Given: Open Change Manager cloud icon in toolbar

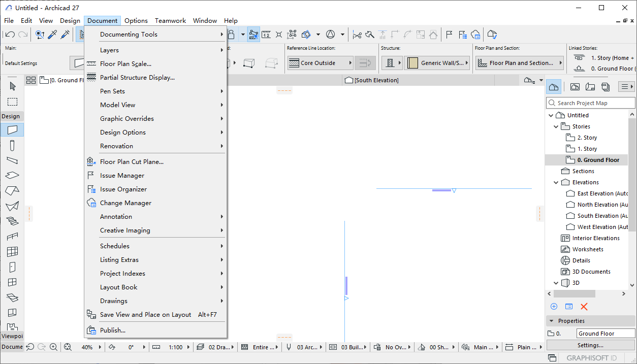Looking at the screenshot, I should 475,35.
